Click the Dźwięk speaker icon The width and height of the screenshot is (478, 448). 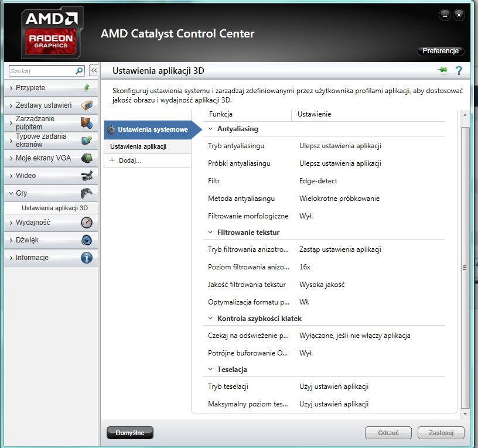click(87, 240)
